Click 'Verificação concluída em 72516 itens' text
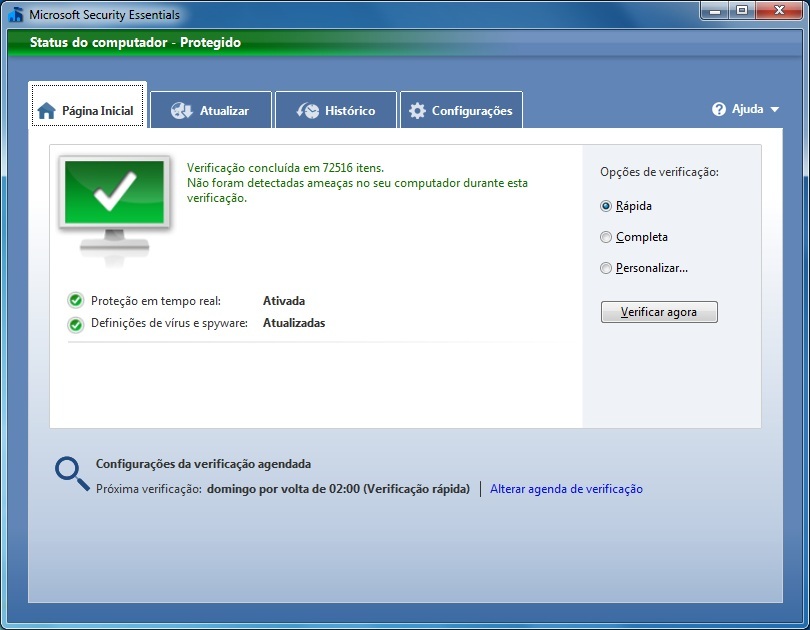 [285, 168]
